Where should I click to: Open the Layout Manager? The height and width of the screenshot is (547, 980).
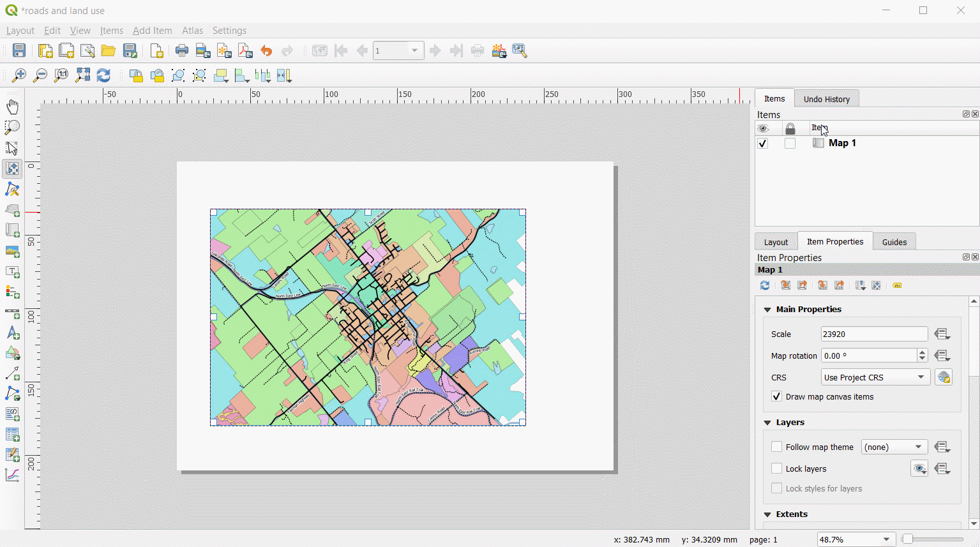click(87, 51)
